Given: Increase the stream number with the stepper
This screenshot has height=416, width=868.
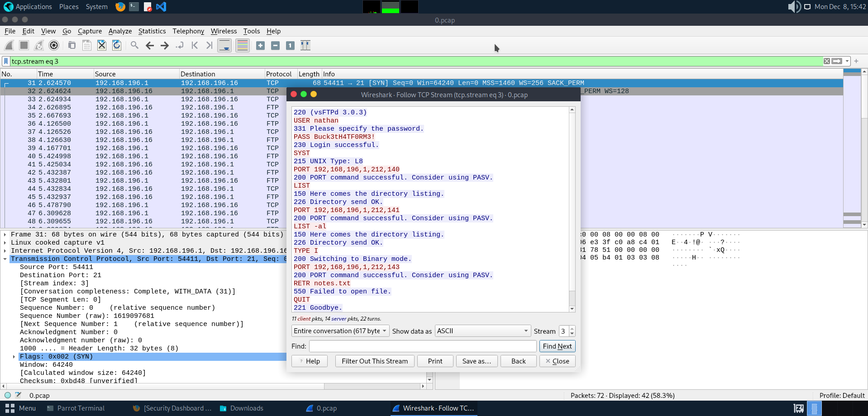Looking at the screenshot, I should [x=571, y=328].
